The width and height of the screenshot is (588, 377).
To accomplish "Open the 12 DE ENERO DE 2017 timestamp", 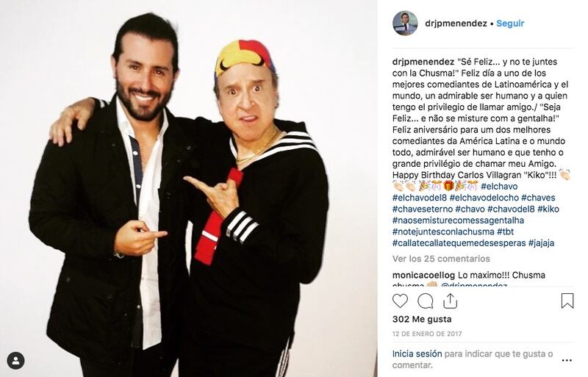I will click(427, 334).
